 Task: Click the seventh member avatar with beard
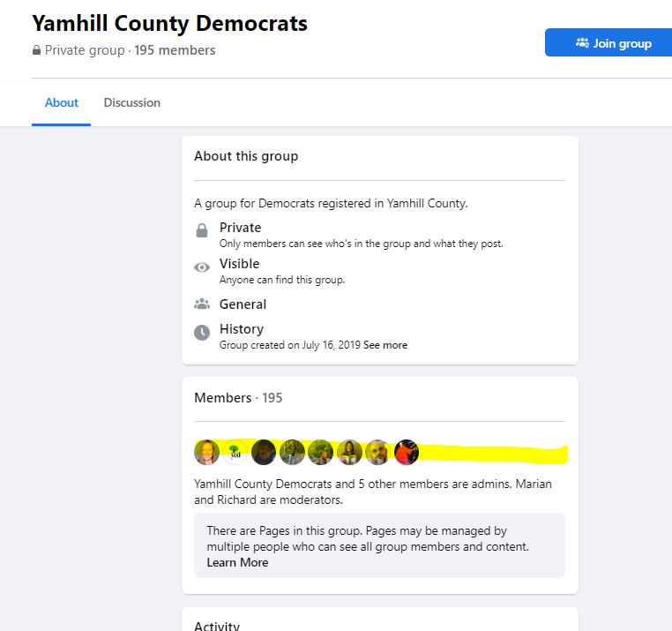pos(377,452)
